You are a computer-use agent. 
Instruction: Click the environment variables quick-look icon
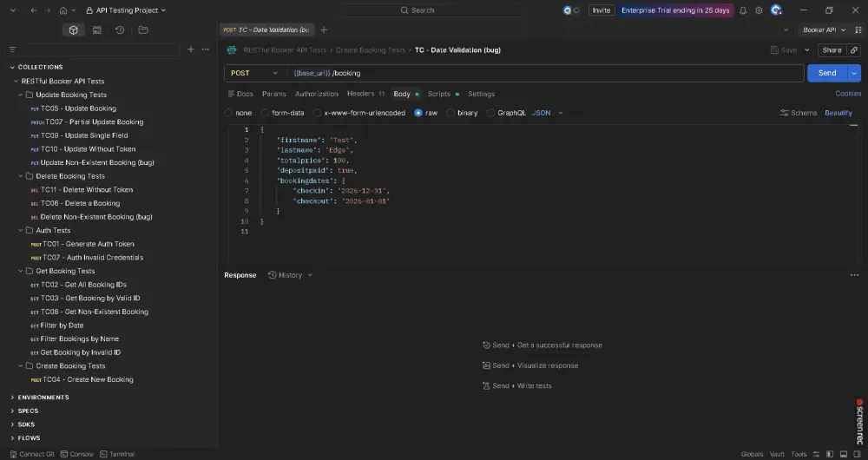(857, 30)
